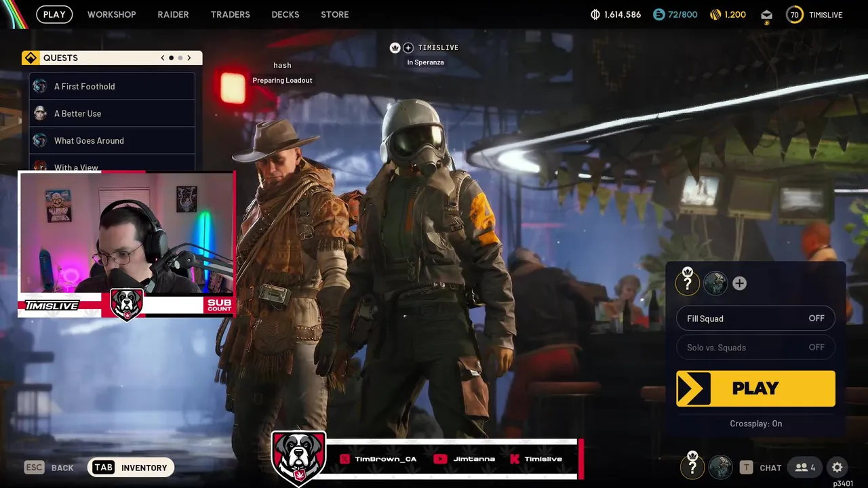Image resolution: width=868 pixels, height=488 pixels.
Task: Click the unknown map question mark icon in squad panel
Action: [687, 282]
